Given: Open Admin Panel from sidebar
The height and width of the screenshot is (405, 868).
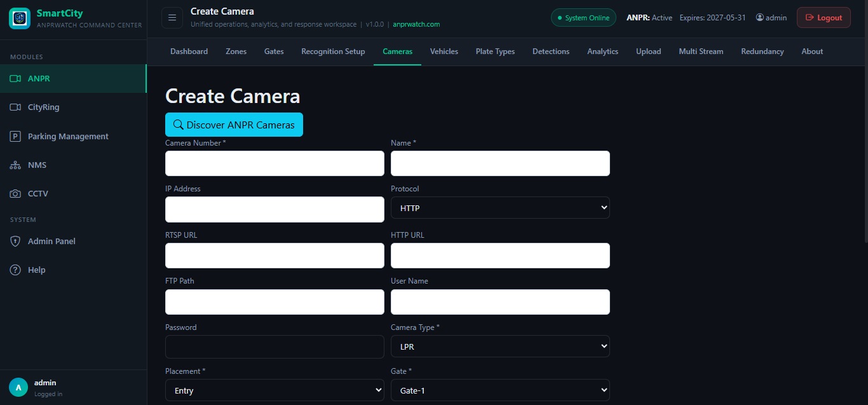Looking at the screenshot, I should click(x=73, y=241).
